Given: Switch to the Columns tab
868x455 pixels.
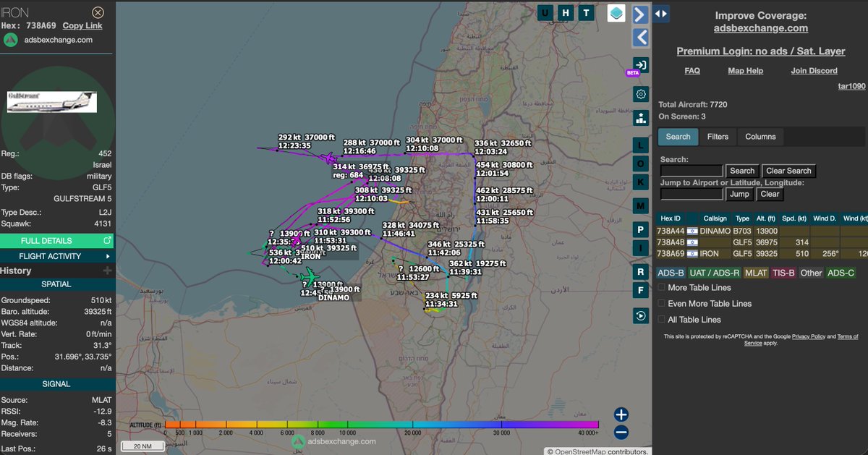Looking at the screenshot, I should tap(760, 137).
